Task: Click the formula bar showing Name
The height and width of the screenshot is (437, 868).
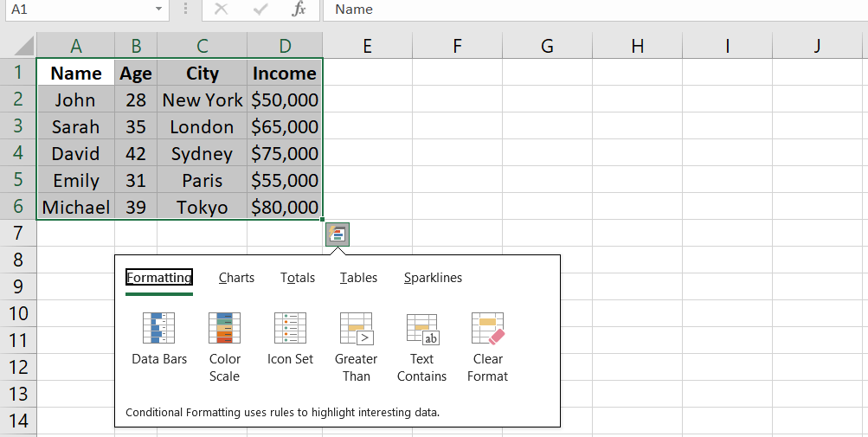Action: 588,10
